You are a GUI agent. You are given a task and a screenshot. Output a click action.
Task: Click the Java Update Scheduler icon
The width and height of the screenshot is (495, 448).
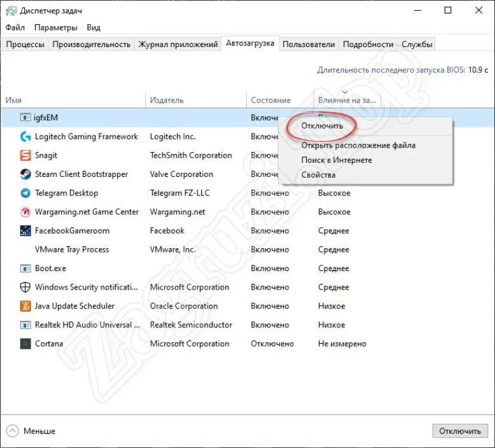[25, 306]
